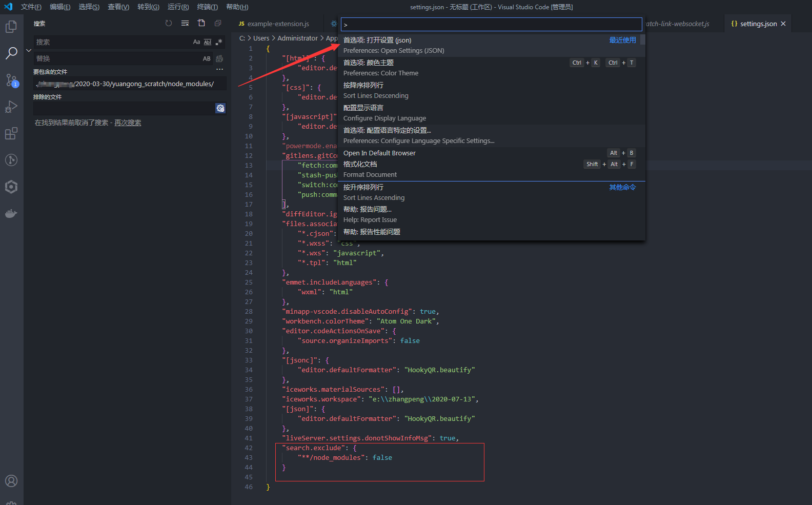Select Format Document command

[x=492, y=169]
